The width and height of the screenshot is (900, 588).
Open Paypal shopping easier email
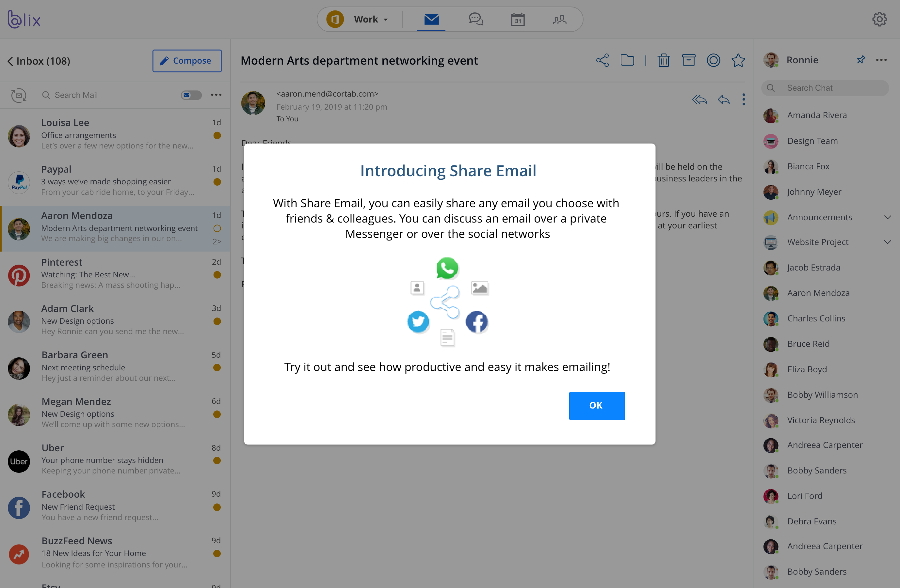tap(115, 182)
